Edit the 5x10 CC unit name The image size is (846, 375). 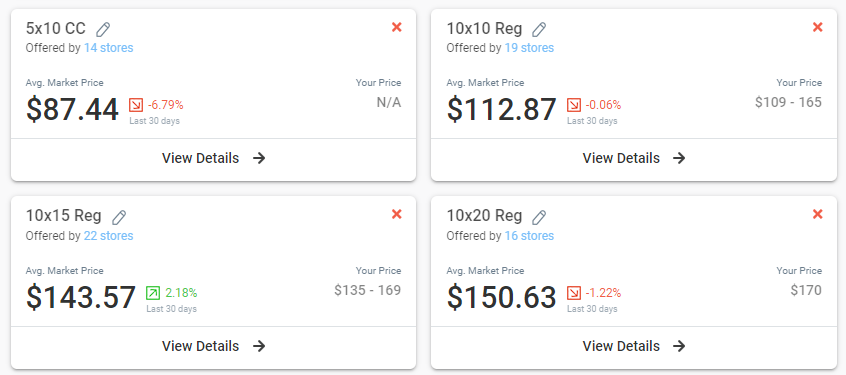(x=103, y=29)
